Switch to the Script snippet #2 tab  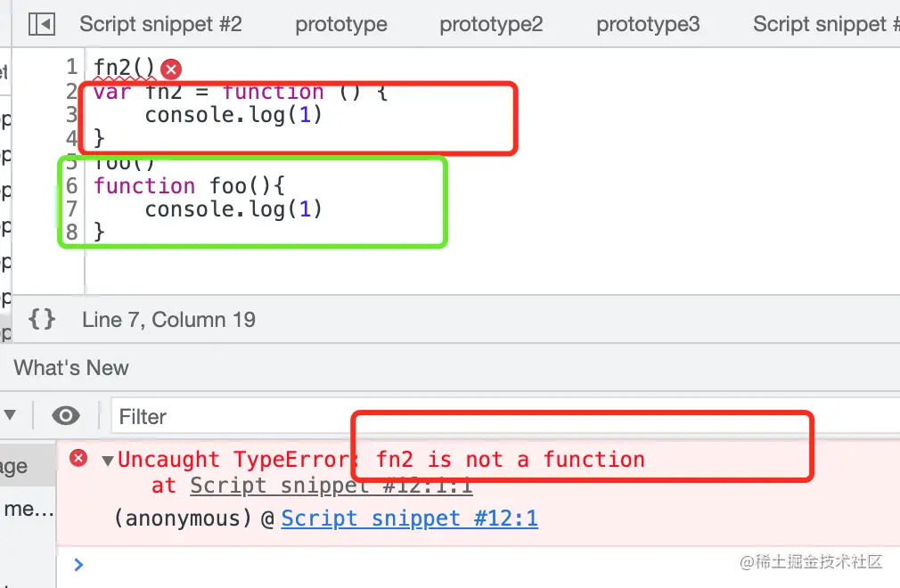(160, 24)
